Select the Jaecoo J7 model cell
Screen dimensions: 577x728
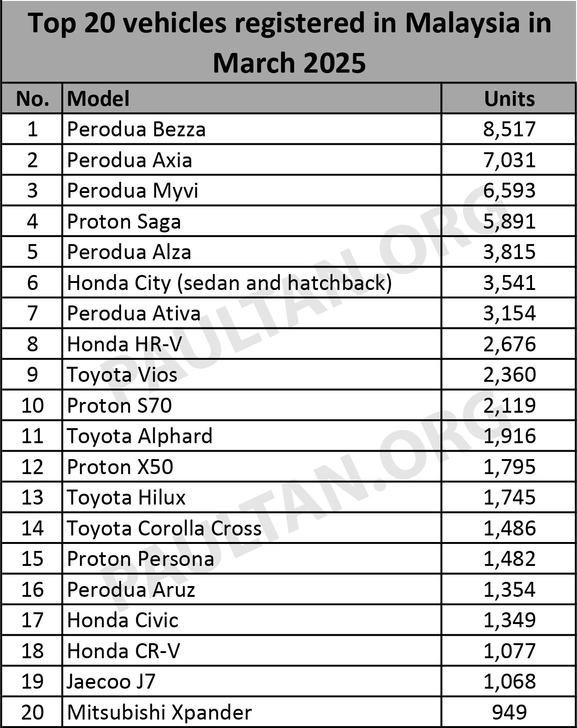click(x=111, y=682)
